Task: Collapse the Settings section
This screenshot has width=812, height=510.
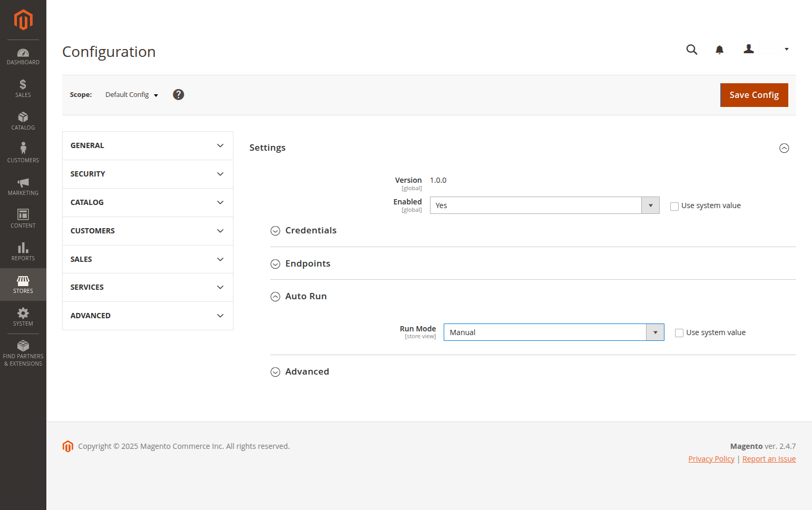Action: tap(784, 148)
